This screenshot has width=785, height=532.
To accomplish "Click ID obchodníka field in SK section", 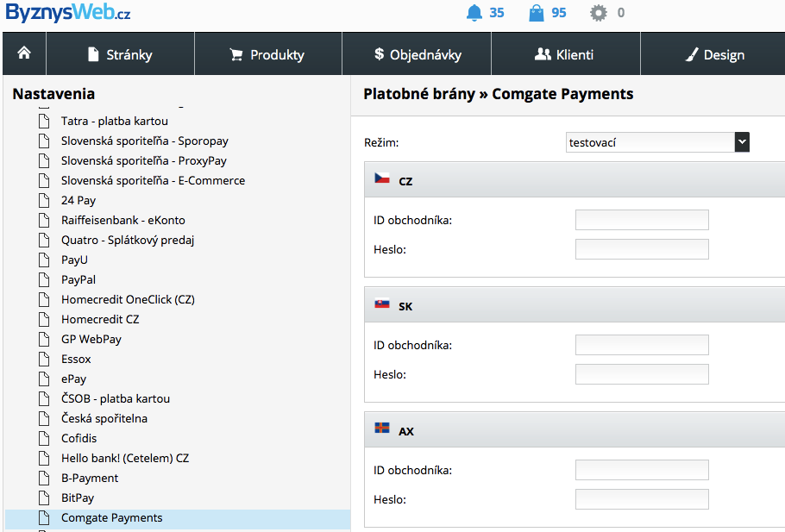I will coord(642,345).
